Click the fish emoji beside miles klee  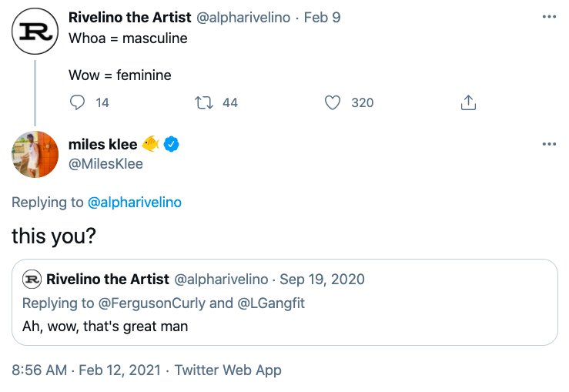pos(151,144)
